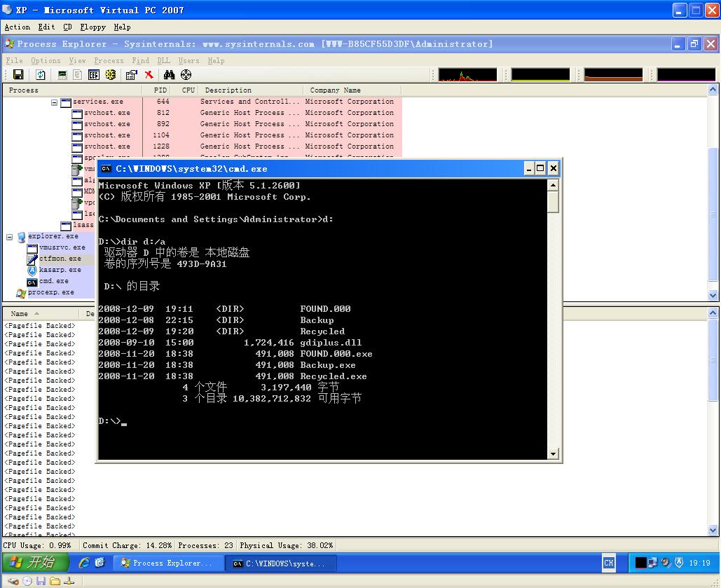Image resolution: width=721 pixels, height=588 pixels.
Task: Sort by the CPU column header
Action: point(184,90)
